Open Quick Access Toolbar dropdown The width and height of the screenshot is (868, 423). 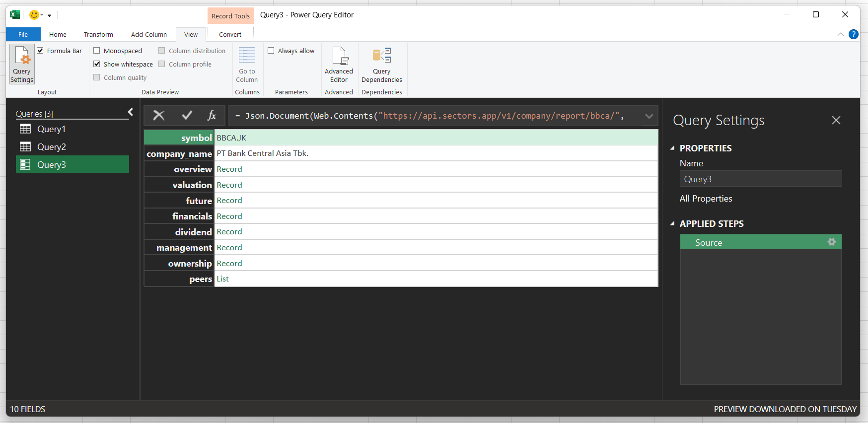tap(49, 15)
